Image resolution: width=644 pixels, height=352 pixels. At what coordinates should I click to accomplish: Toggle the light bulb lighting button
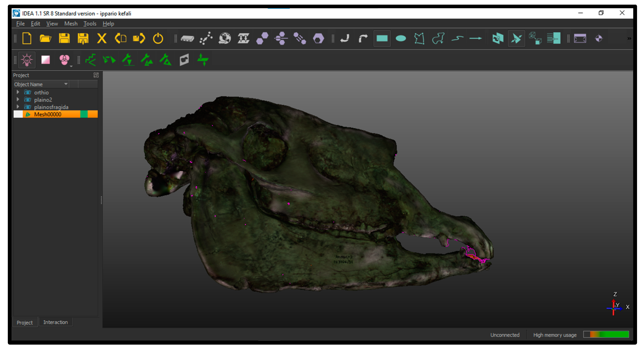point(27,60)
